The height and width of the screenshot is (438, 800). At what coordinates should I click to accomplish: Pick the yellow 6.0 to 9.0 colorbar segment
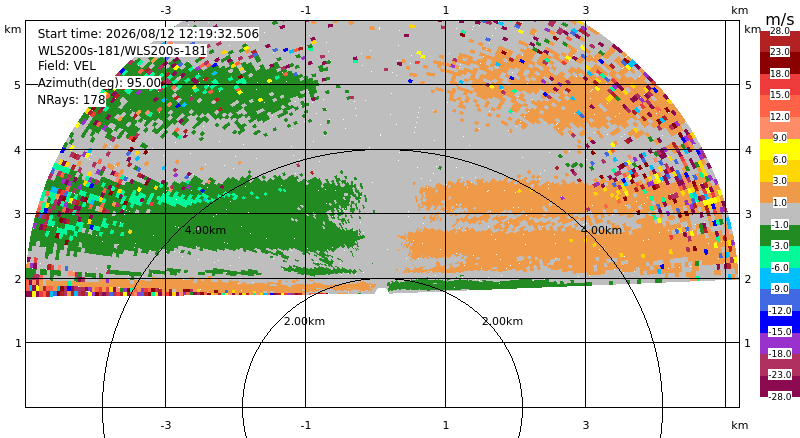click(780, 149)
